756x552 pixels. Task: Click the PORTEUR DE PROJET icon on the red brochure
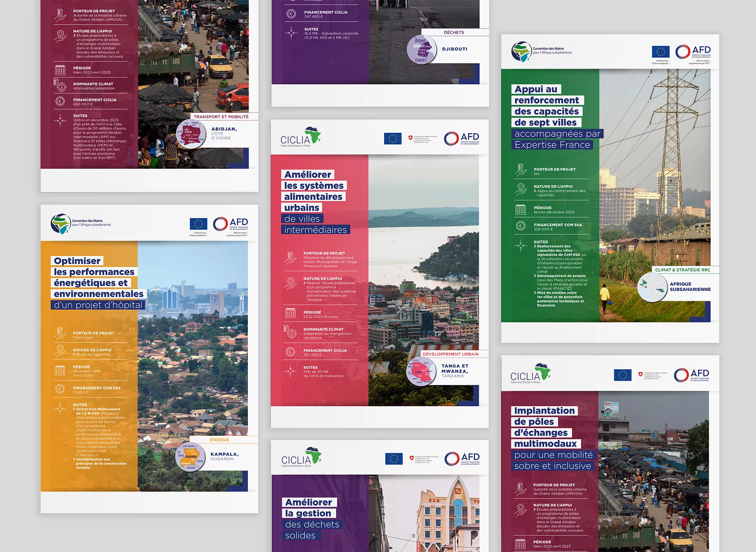tap(290, 258)
